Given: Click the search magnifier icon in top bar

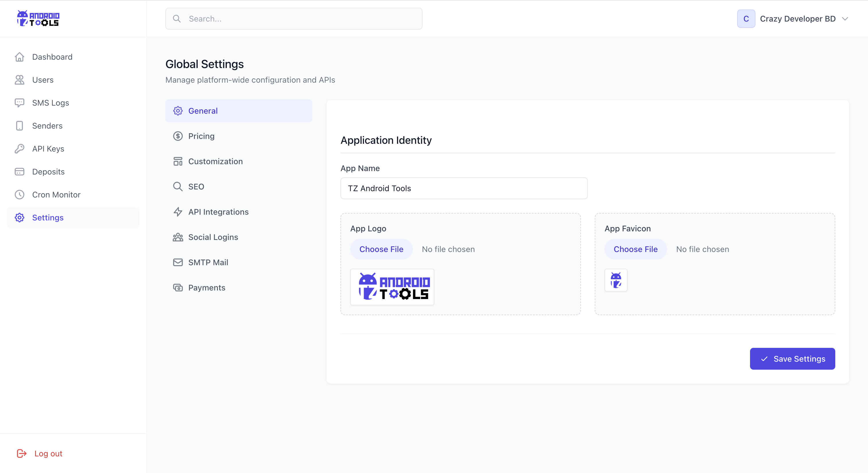Looking at the screenshot, I should point(177,19).
